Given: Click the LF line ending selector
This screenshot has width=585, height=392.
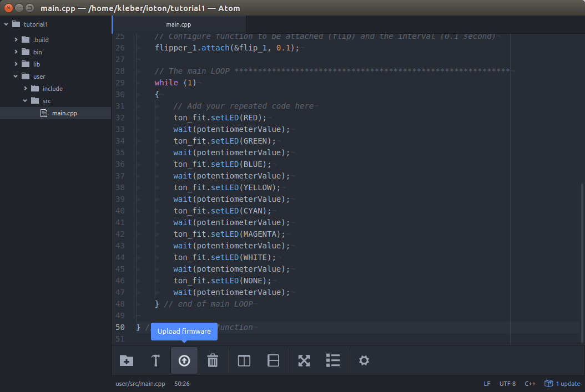Looking at the screenshot, I should coord(487,384).
